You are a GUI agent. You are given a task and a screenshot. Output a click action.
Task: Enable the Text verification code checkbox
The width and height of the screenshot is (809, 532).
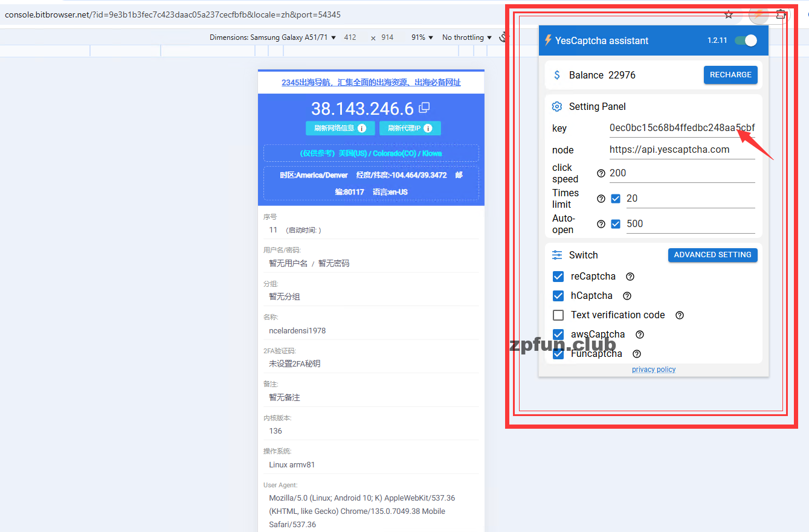pos(558,315)
